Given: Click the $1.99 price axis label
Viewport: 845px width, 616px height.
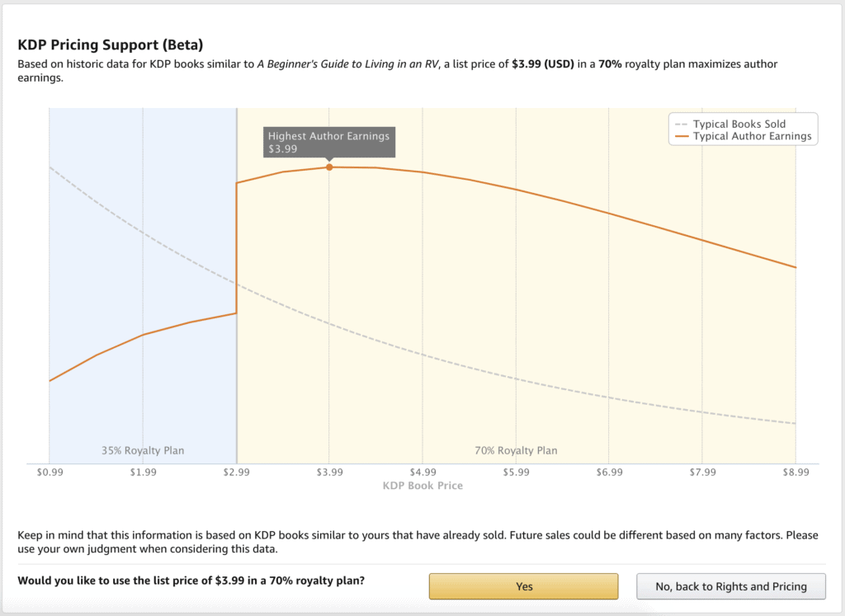Looking at the screenshot, I should 143,473.
